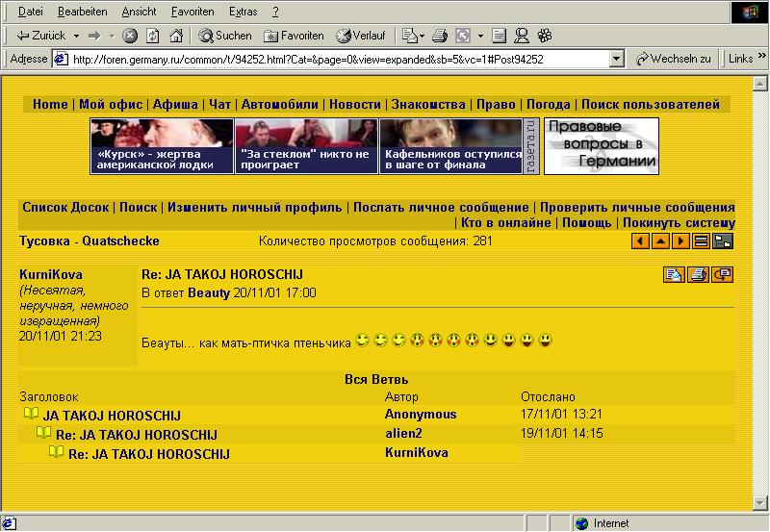Go to Home page via house icon

176,36
